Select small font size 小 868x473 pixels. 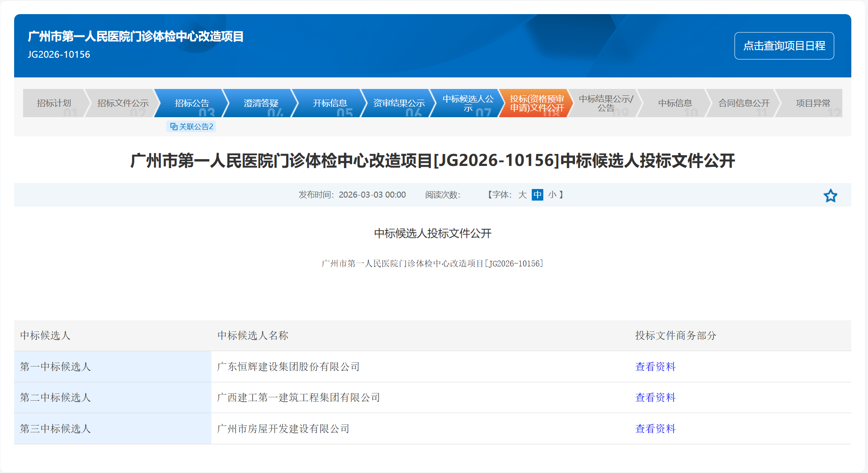point(552,195)
